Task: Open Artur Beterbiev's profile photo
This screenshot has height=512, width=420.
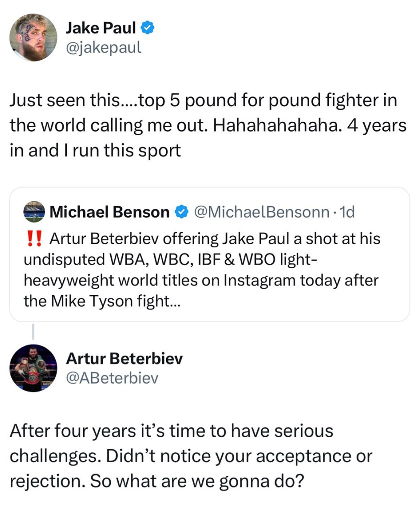Action: click(33, 368)
